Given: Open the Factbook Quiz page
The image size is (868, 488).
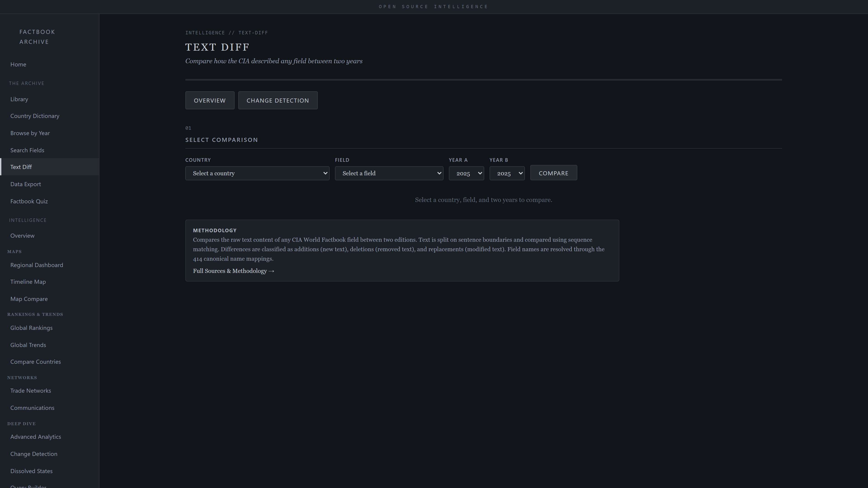Looking at the screenshot, I should coord(29,201).
